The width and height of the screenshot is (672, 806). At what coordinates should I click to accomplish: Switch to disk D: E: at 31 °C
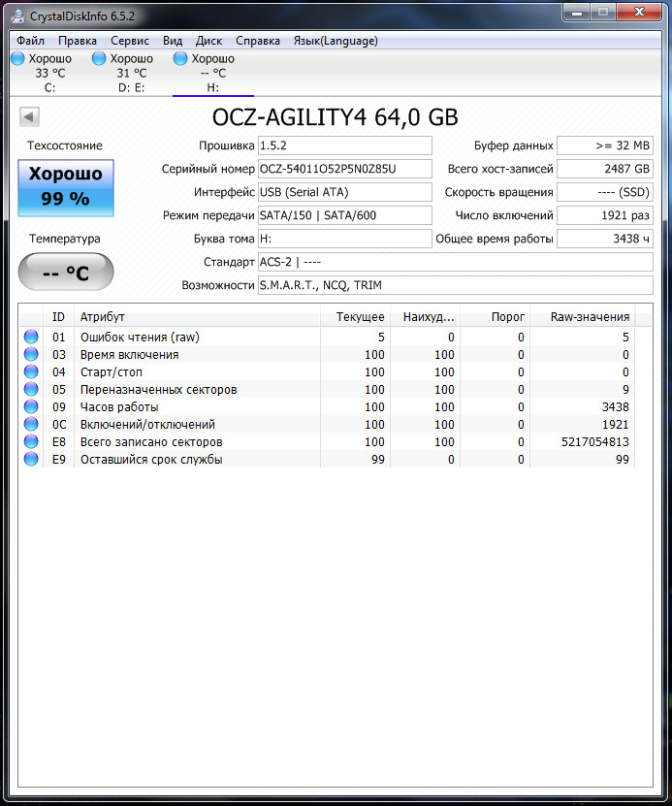coord(132,73)
